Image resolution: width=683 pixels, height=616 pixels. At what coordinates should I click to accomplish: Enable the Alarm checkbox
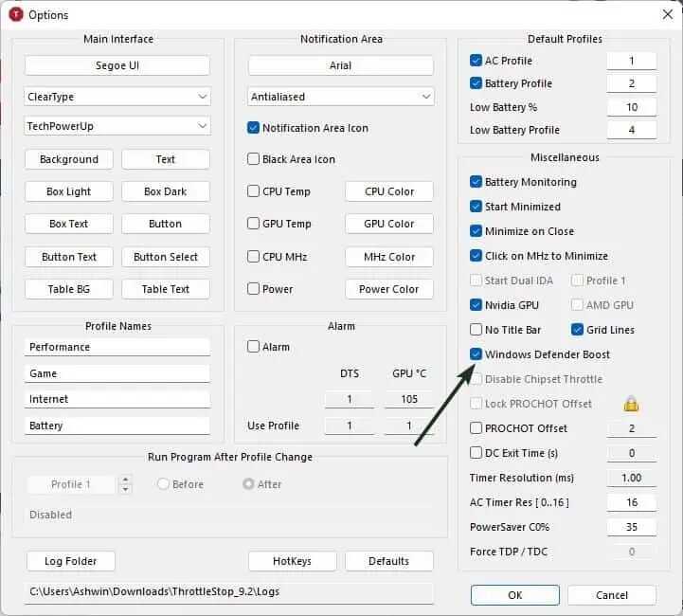point(253,347)
